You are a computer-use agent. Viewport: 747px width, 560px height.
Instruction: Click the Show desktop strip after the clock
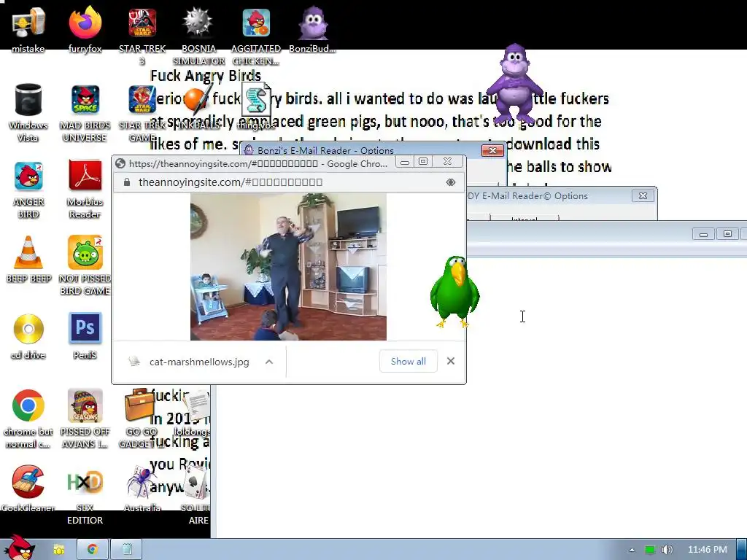point(742,550)
